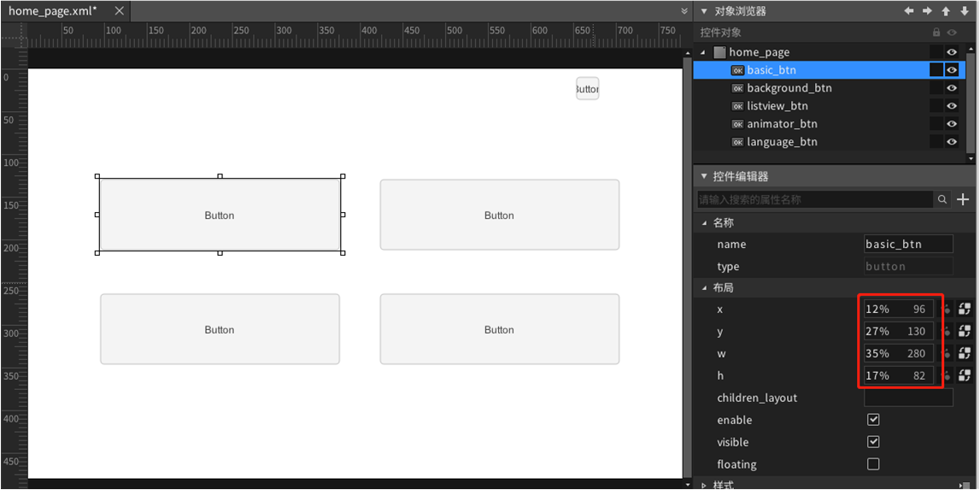
Task: Click the top-right large Button on canvas
Action: pos(499,215)
